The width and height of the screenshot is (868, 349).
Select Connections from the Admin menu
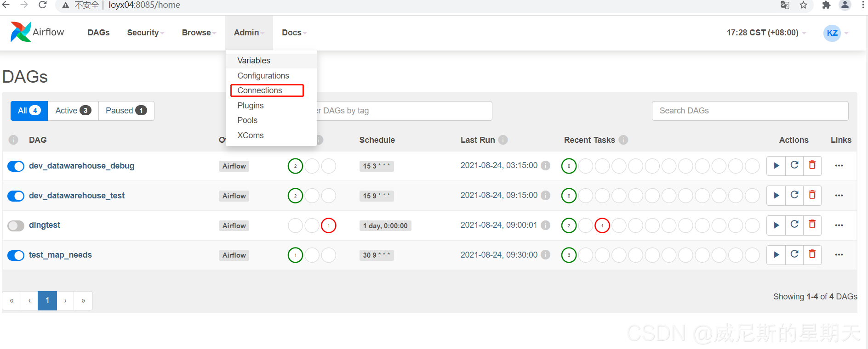pyautogui.click(x=271, y=90)
